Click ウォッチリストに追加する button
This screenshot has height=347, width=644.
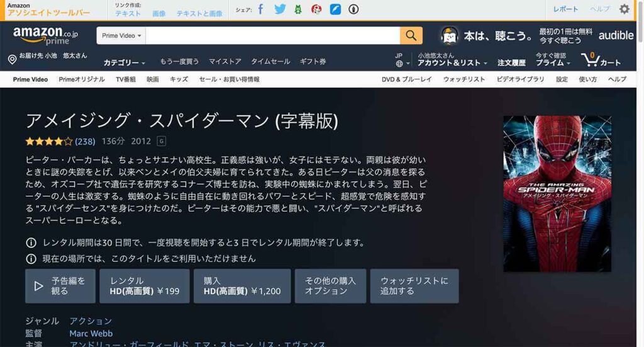click(414, 286)
